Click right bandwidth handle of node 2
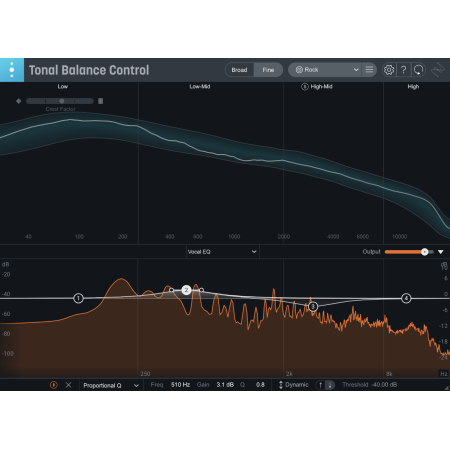Screen dimensions: 450x450 (x=201, y=290)
